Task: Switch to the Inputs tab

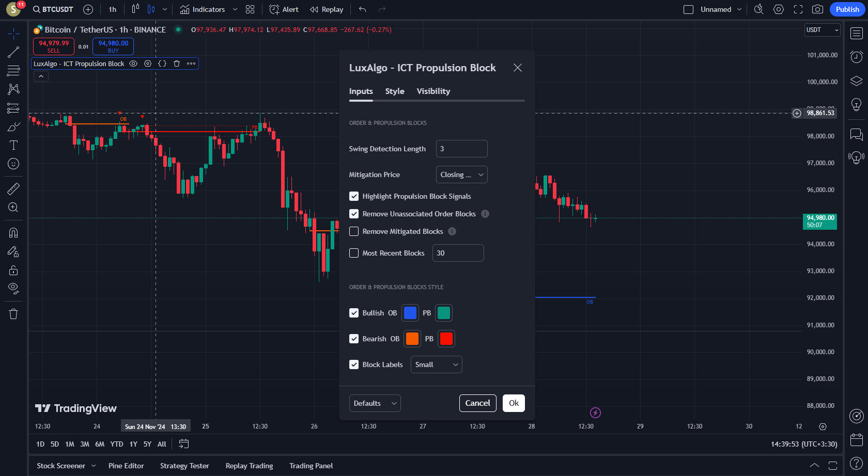Action: pyautogui.click(x=361, y=91)
